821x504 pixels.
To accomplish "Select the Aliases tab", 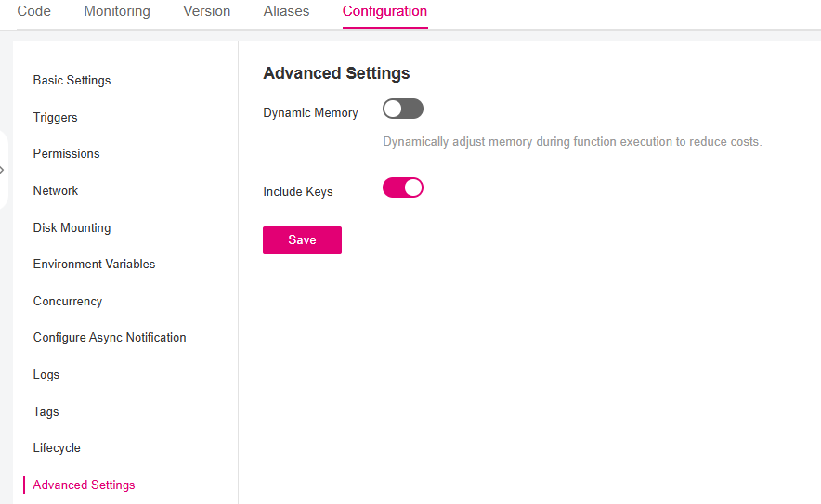I will [x=286, y=12].
